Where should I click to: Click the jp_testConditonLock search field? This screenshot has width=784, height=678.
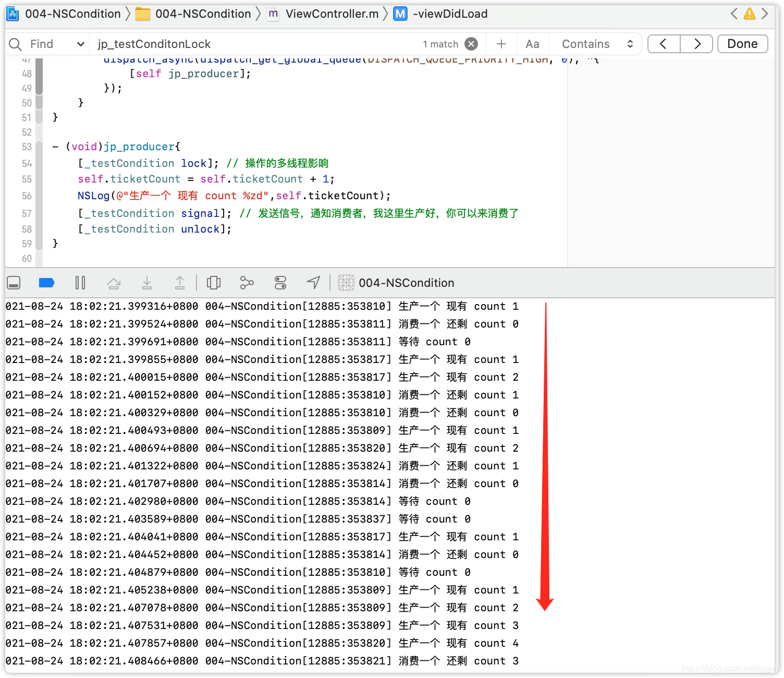pyautogui.click(x=255, y=44)
